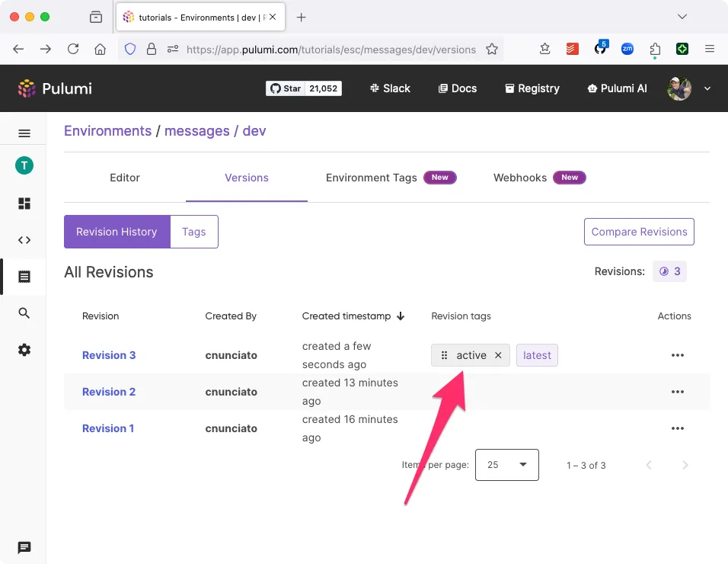Sort by Created timestamp arrow

pos(401,316)
